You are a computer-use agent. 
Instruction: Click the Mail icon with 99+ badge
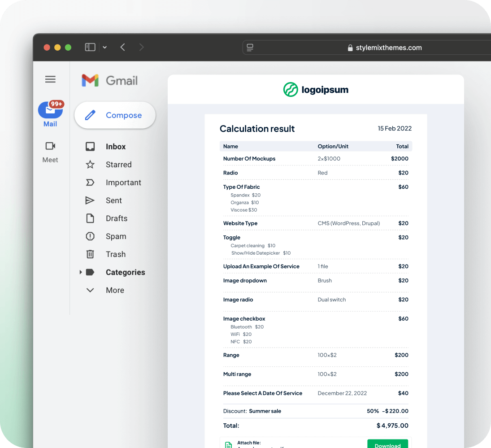point(50,110)
